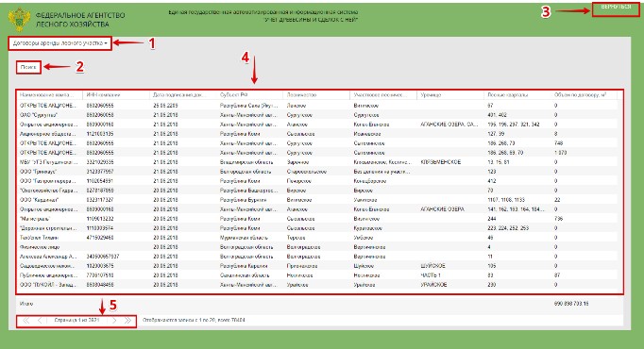Click the quarters cell '223, 224, 252, 253'
Screen dimensions: 644x349
coord(508,228)
